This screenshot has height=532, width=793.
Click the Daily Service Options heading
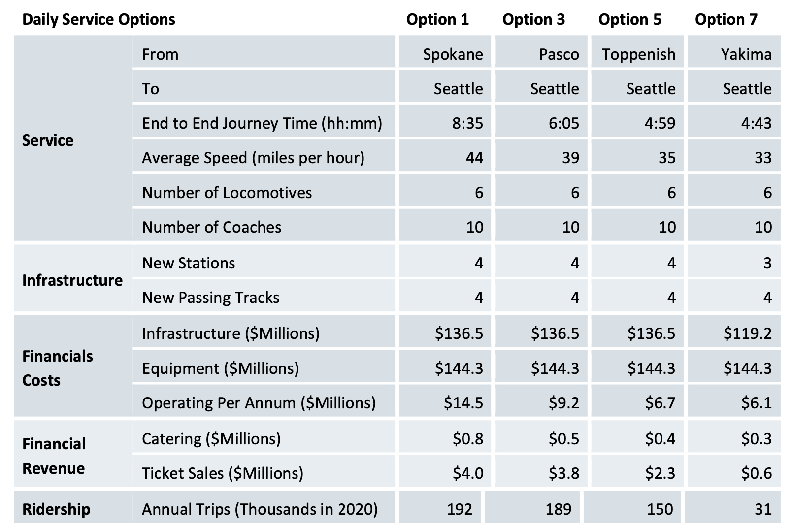pyautogui.click(x=99, y=19)
